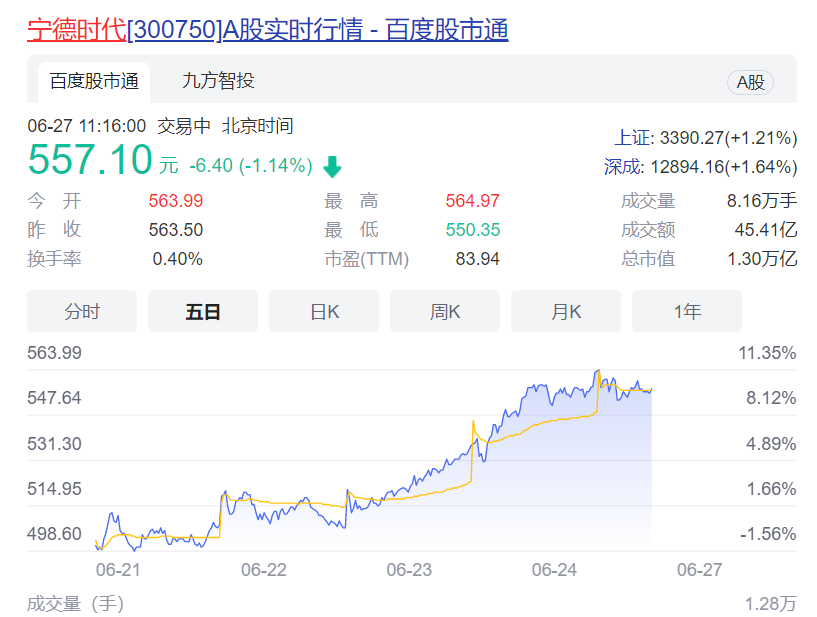
Task: Select the 周K chart tab
Action: tap(444, 311)
